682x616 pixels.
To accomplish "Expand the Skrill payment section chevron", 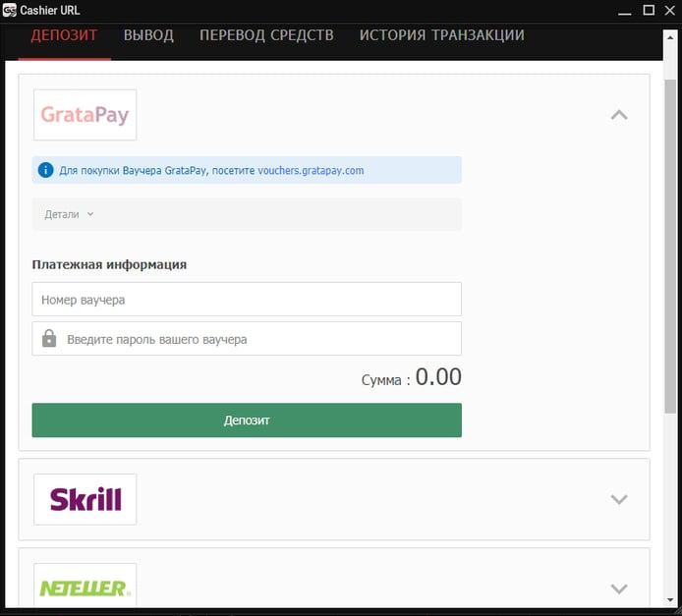I will point(619,499).
